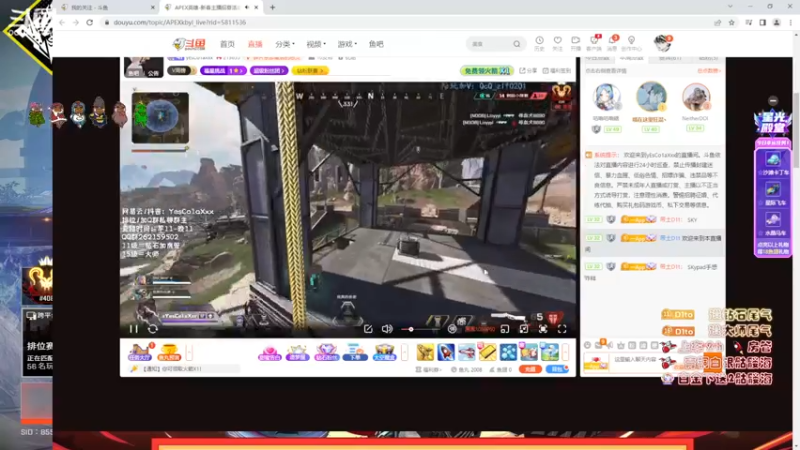Open the 任务大厅 task hall icon
Screen dimensions: 800x450
point(140,352)
